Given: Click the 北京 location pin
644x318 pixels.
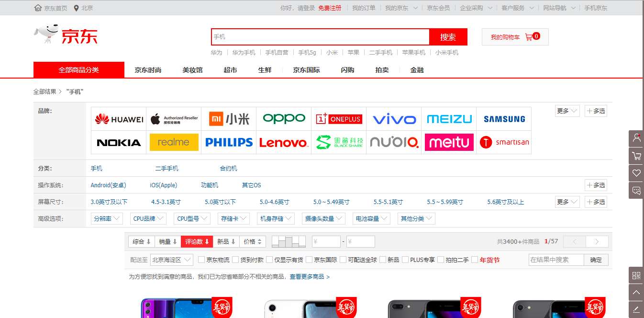Looking at the screenshot, I should 77,8.
